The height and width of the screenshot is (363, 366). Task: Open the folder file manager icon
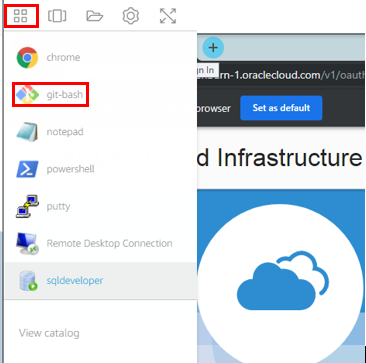(95, 16)
